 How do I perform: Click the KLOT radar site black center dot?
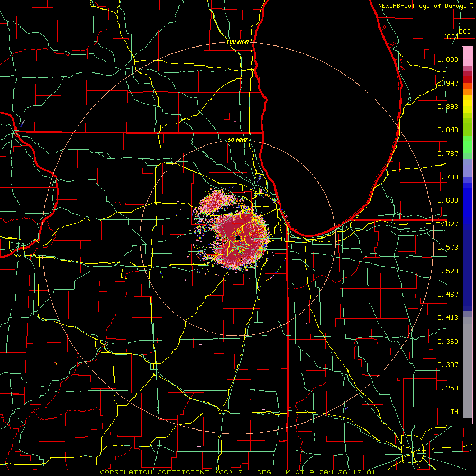tap(237, 239)
